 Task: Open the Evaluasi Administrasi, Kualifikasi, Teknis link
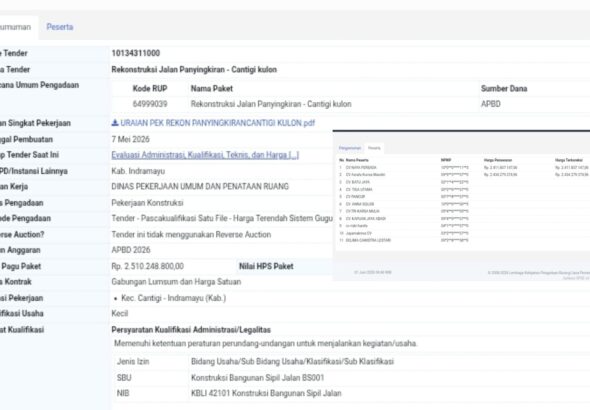pos(205,155)
